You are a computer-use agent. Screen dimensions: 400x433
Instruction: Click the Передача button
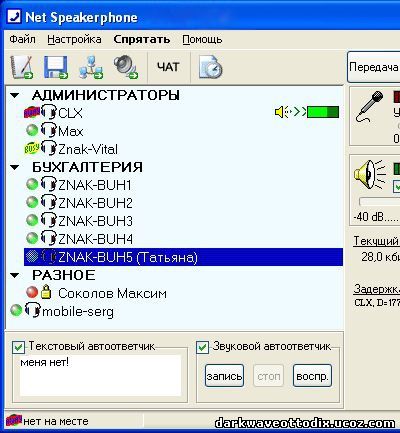click(374, 67)
